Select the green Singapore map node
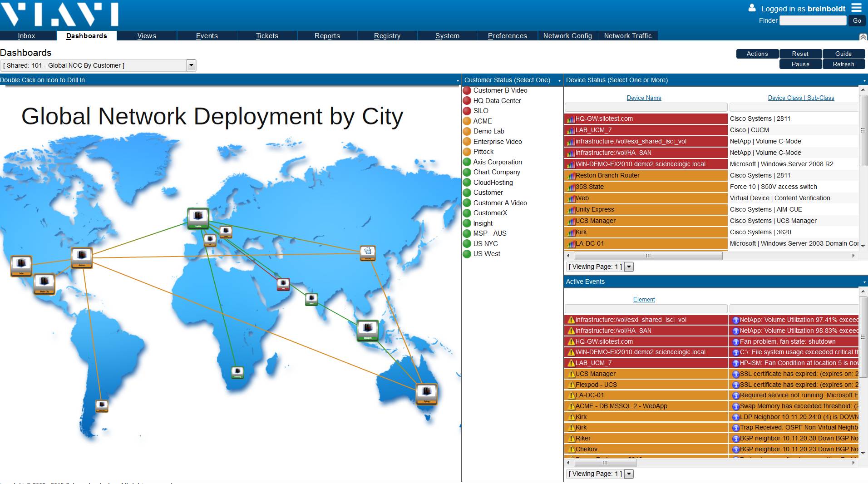 point(367,330)
